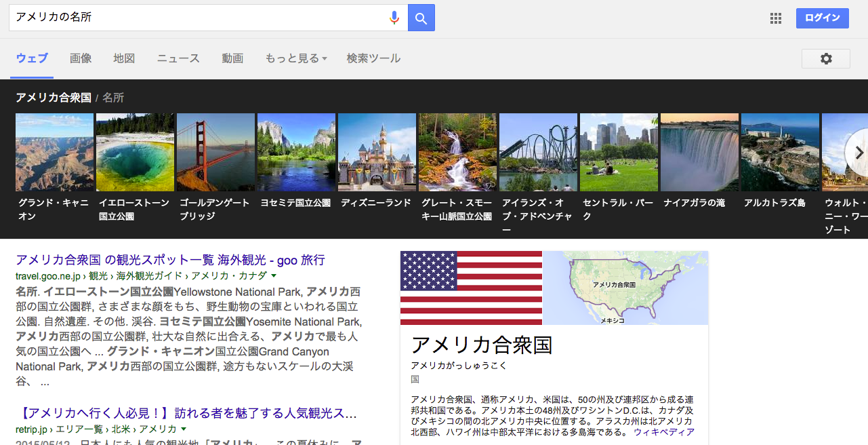Open the アルカトラズ島 thumbnail
Image resolution: width=868 pixels, height=445 pixels.
pyautogui.click(x=780, y=152)
